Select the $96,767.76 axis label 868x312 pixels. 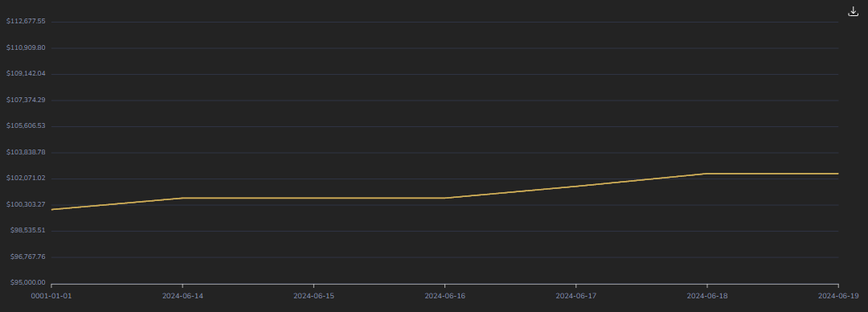click(x=27, y=257)
